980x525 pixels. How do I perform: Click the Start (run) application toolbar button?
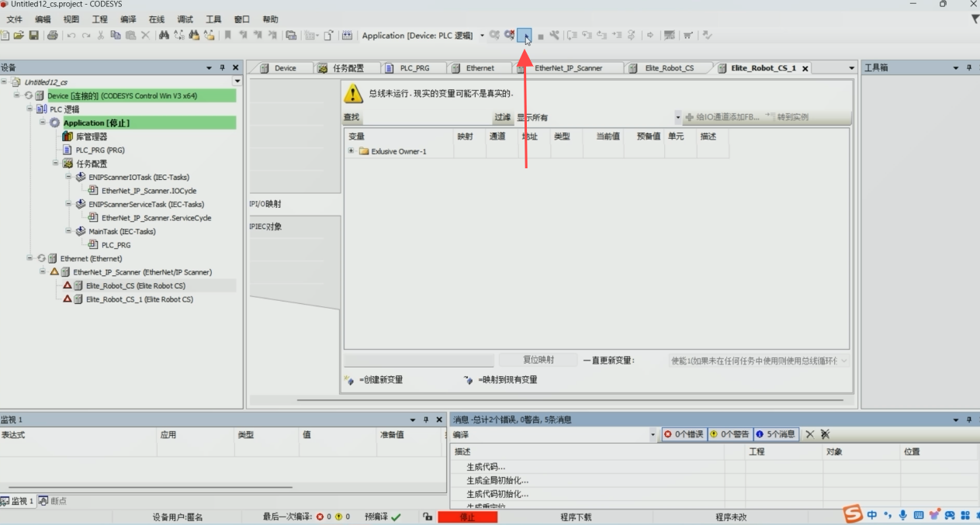tap(525, 36)
